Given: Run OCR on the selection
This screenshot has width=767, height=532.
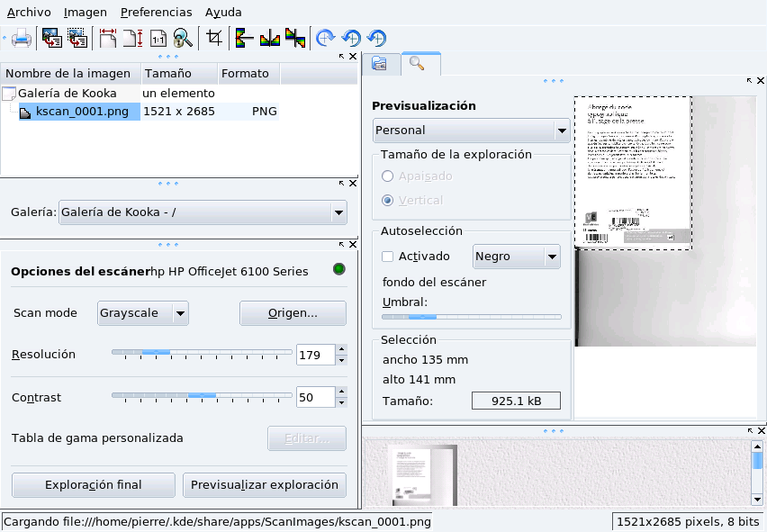Looking at the screenshot, I should click(77, 39).
